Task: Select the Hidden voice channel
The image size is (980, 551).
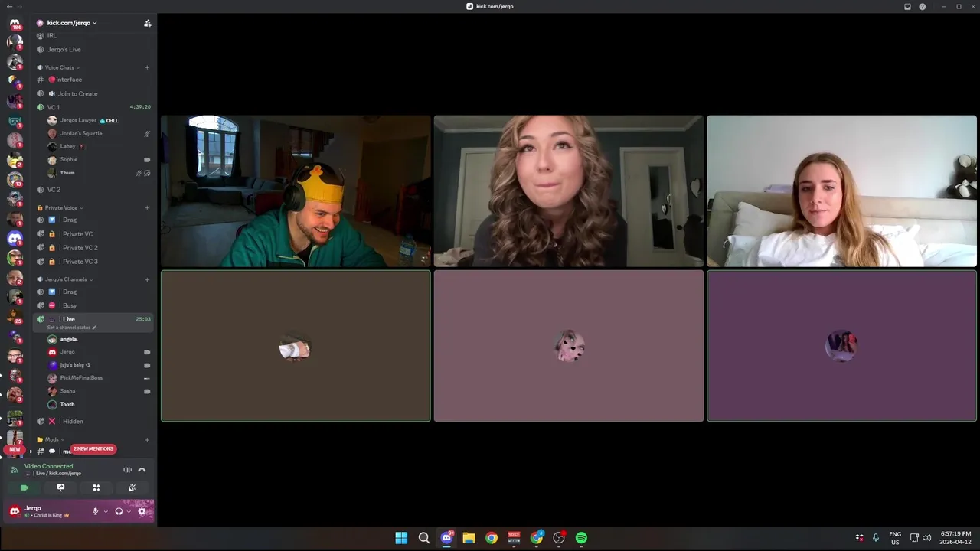Action: click(x=93, y=421)
